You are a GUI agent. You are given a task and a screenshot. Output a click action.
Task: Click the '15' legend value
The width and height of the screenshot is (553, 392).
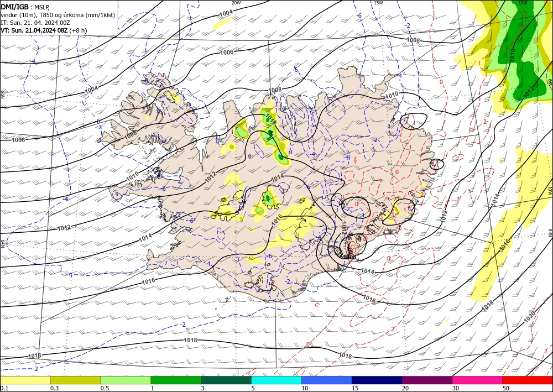pos(355,388)
